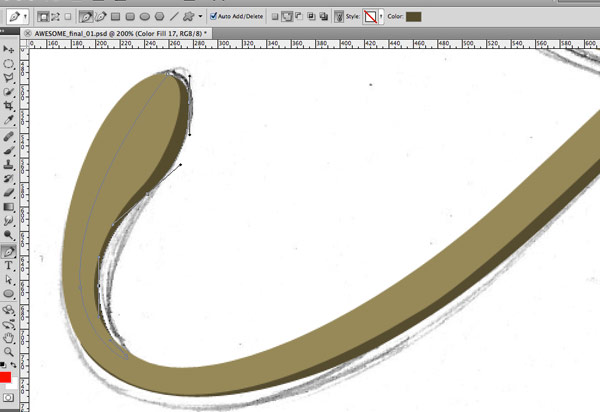600x412 pixels.
Task: Set the red foreground color swatch
Action: click(x=5, y=377)
